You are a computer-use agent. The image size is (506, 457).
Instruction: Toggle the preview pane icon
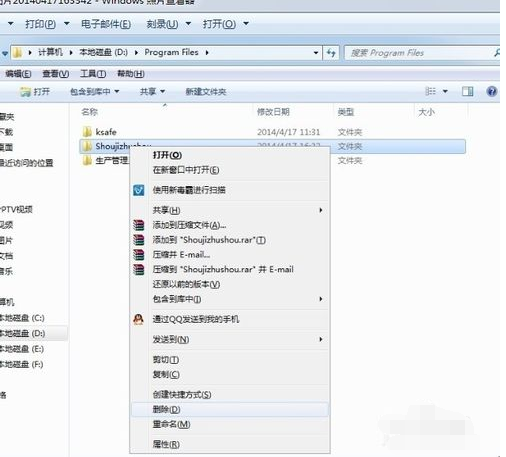(467, 91)
